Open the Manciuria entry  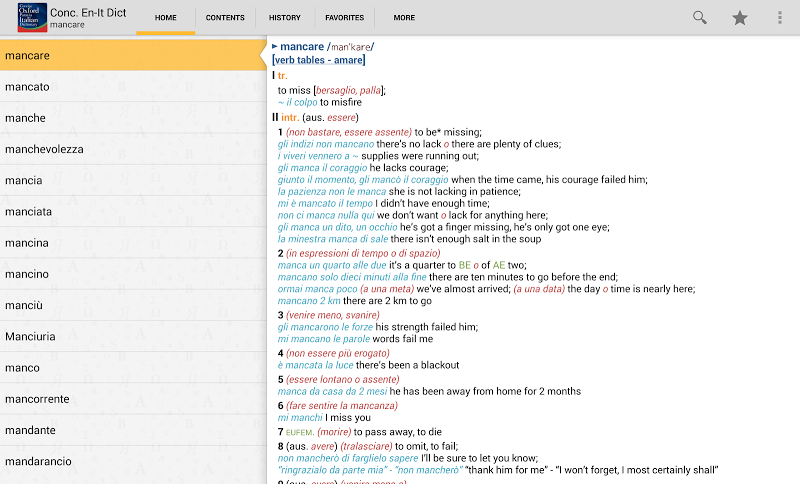(132, 336)
